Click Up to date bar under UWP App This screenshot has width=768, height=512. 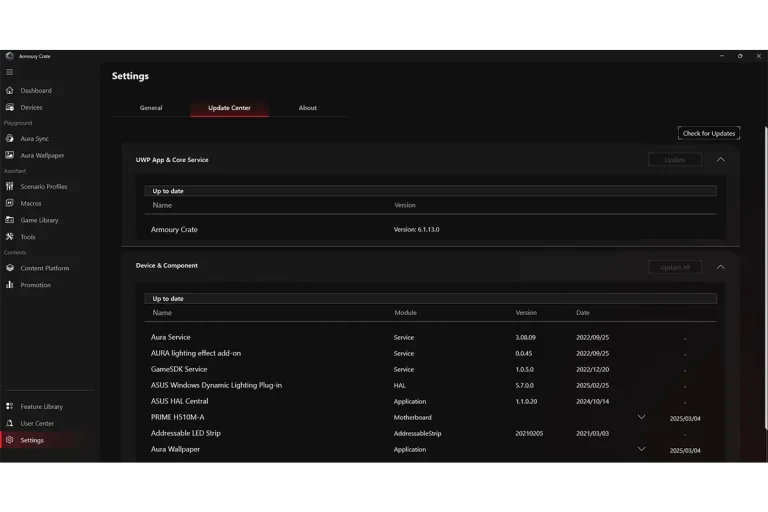(431, 191)
